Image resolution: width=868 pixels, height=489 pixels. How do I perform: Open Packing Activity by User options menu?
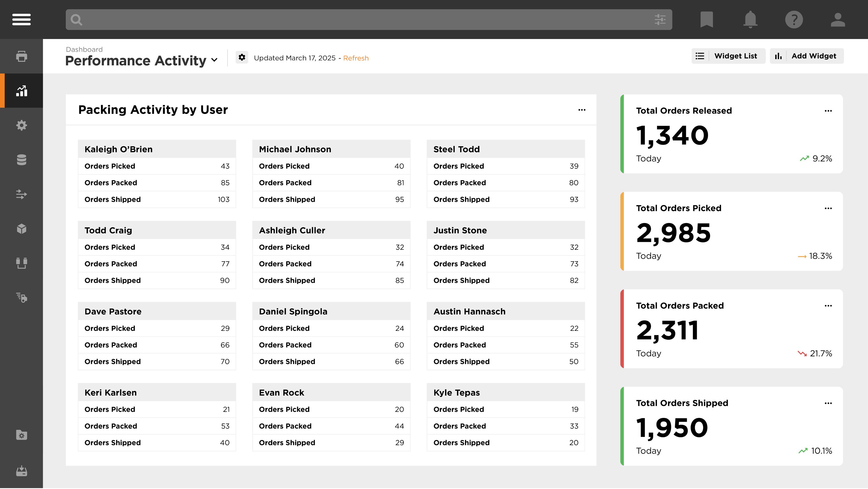tap(582, 110)
